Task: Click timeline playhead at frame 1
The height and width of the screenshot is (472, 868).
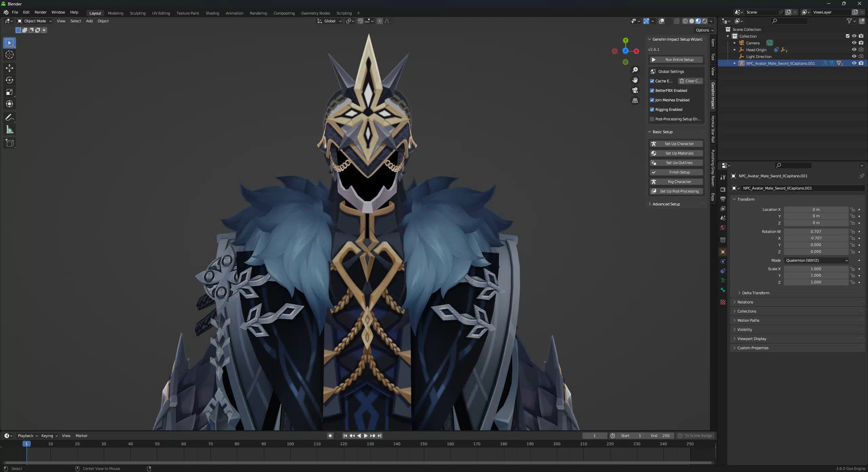Action: 26,444
